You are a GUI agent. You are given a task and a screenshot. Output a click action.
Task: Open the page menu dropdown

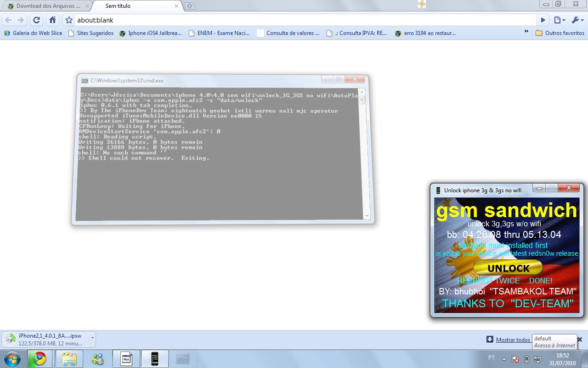click(560, 20)
